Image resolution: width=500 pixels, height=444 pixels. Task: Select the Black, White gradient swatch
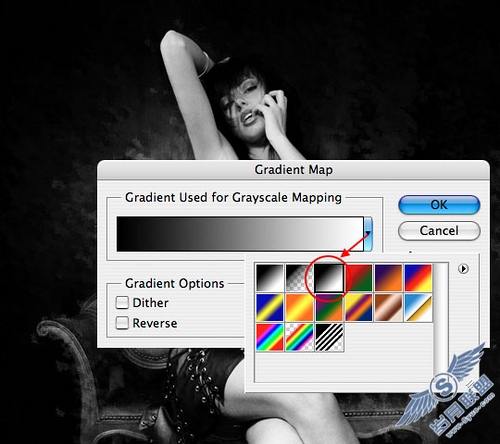(329, 278)
